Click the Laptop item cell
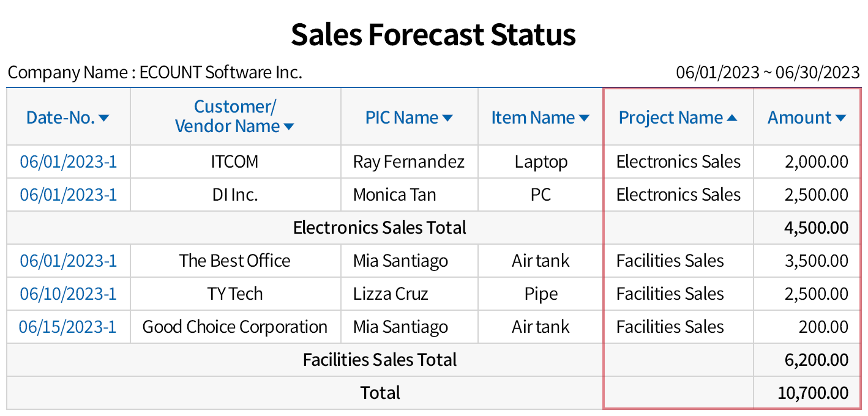This screenshot has width=868, height=416. (541, 162)
